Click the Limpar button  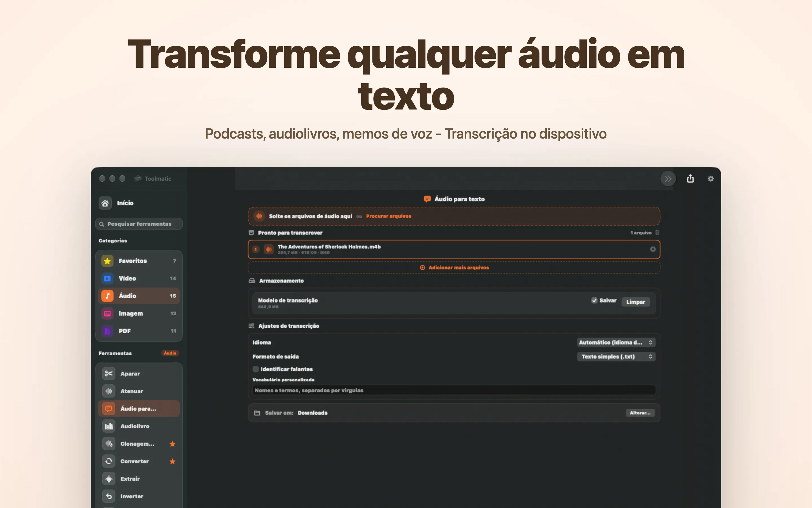pos(636,302)
